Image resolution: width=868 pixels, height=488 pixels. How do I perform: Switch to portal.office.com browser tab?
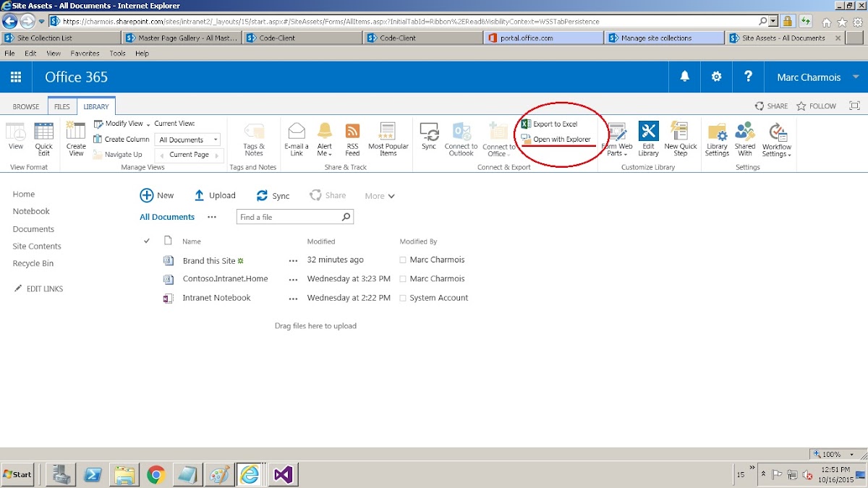click(543, 38)
